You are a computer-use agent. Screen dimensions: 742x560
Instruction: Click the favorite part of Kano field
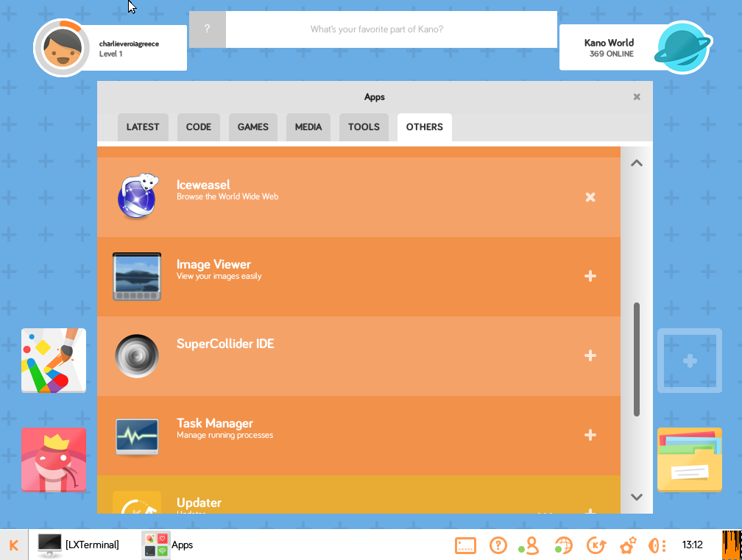tap(392, 29)
